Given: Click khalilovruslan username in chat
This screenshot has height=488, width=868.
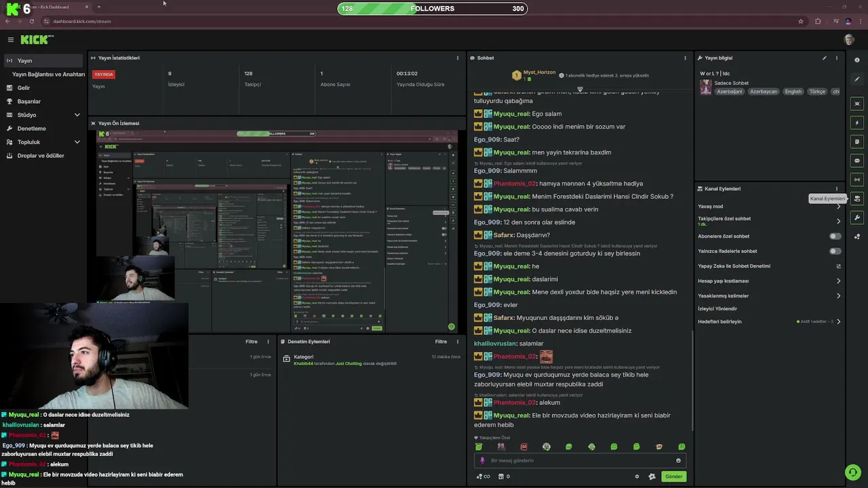Looking at the screenshot, I should pos(495,344).
